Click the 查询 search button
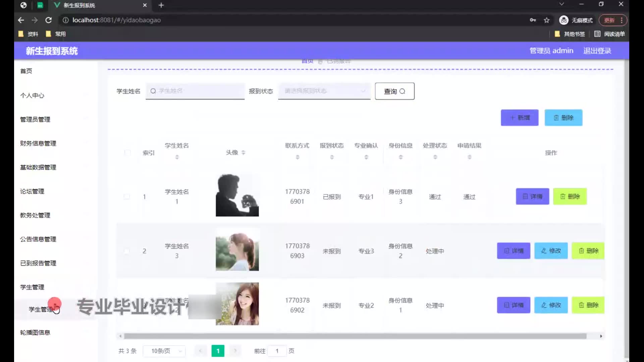This screenshot has width=644, height=362. (x=394, y=91)
